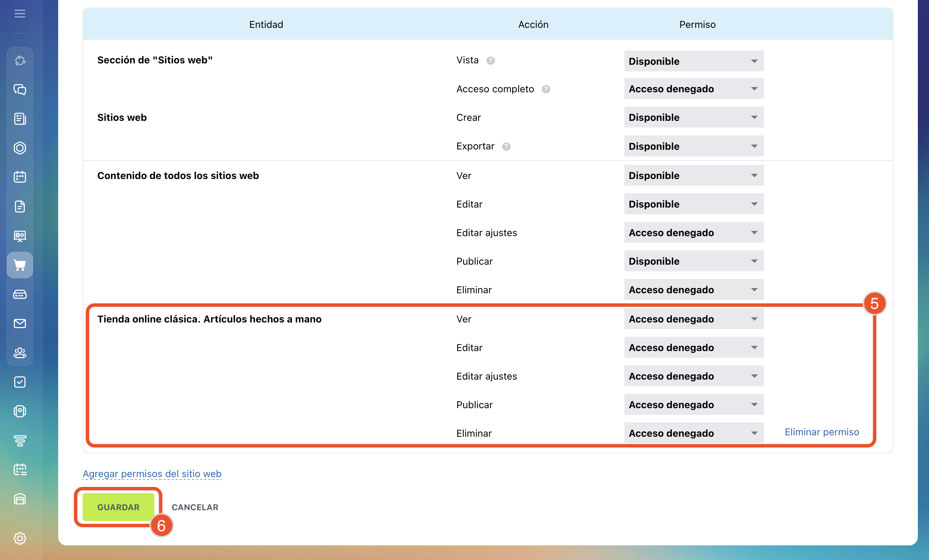Expand the Acceso completo permission dropdown
The height and width of the screenshot is (560, 929).
point(693,89)
